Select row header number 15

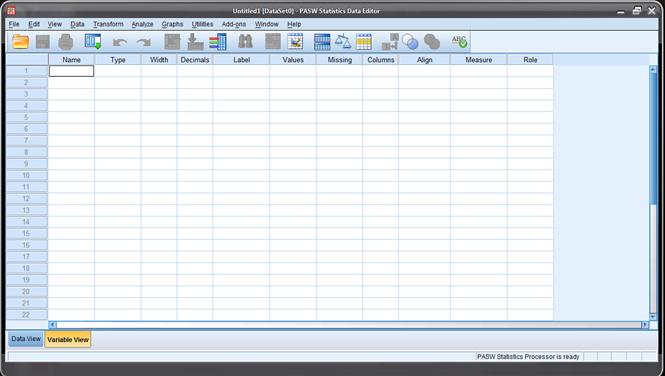(x=26, y=234)
